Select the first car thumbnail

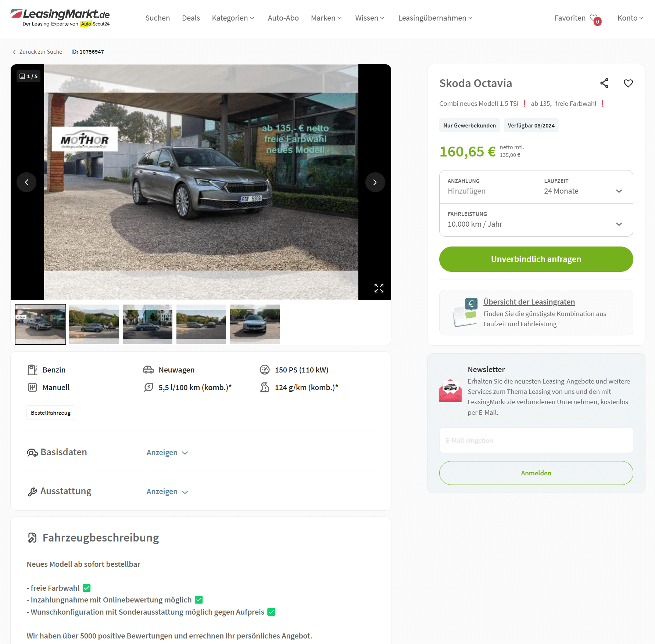[40, 324]
